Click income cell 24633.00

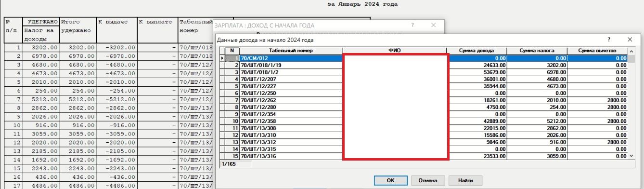(477, 65)
